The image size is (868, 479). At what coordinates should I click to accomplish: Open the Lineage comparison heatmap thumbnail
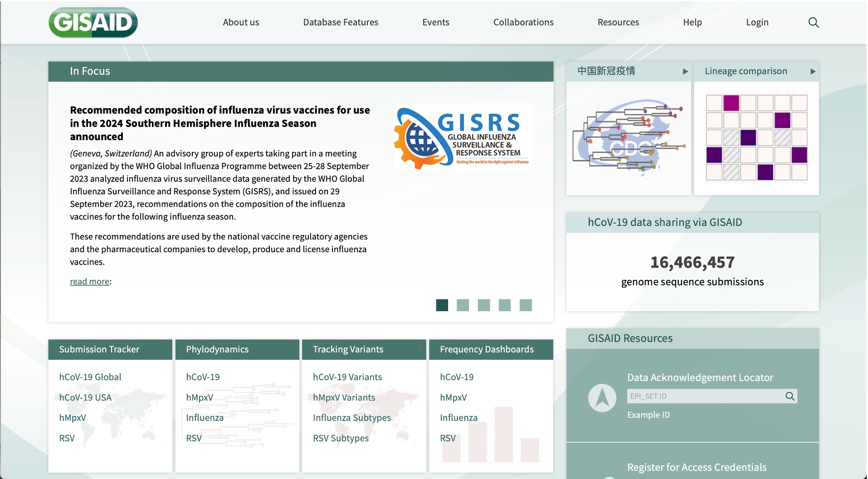(756, 138)
